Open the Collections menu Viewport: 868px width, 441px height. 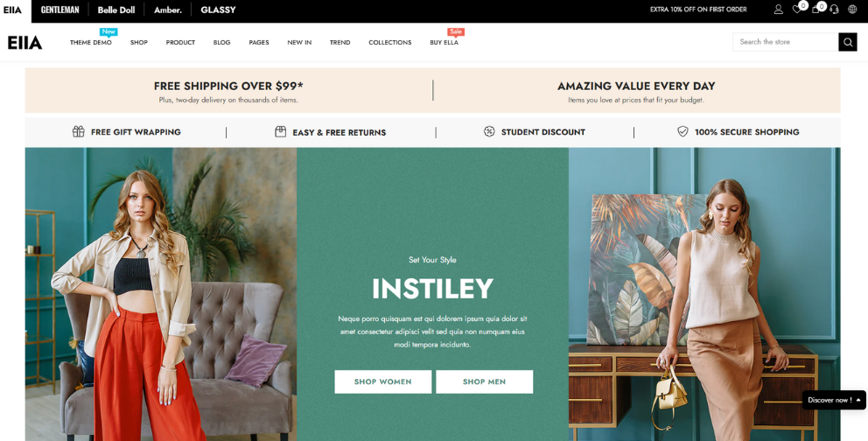389,43
